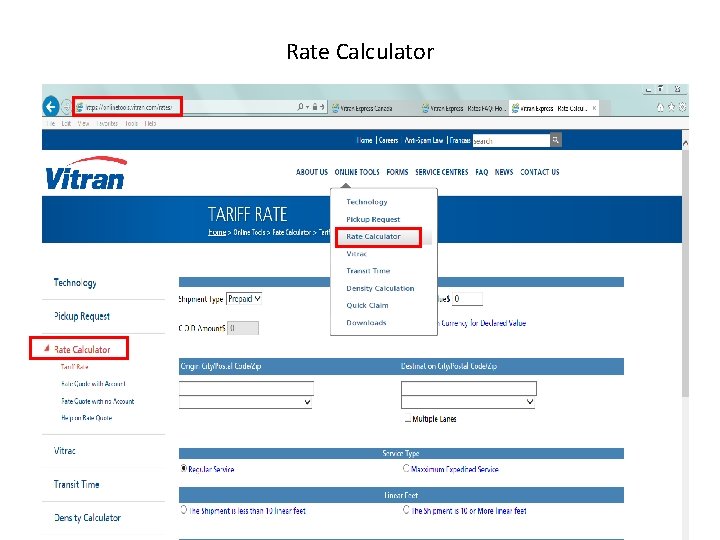Select Vitrac in the dropdown menu

click(x=356, y=254)
